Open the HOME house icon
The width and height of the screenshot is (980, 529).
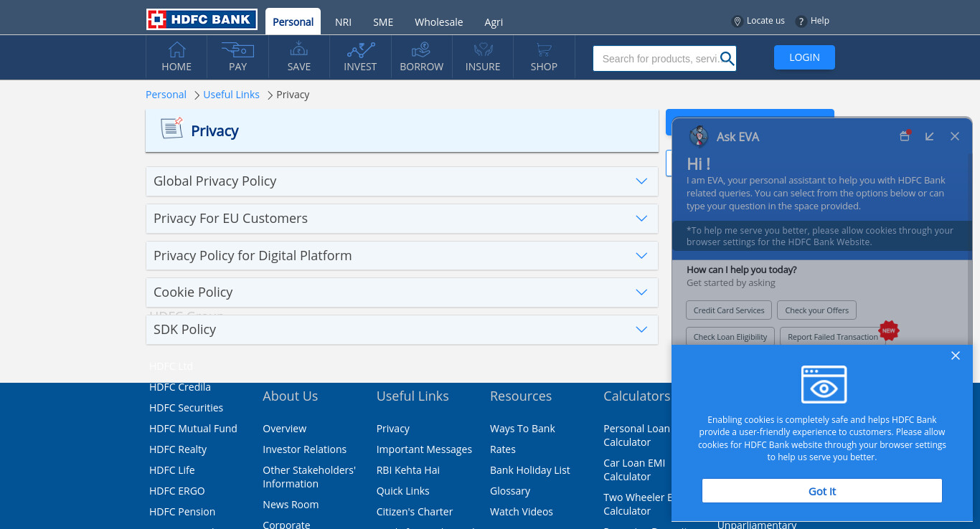pos(176,49)
